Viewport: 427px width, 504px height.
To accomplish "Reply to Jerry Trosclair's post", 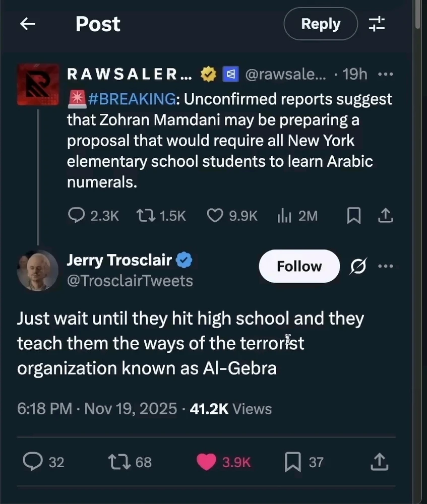I will (x=33, y=462).
